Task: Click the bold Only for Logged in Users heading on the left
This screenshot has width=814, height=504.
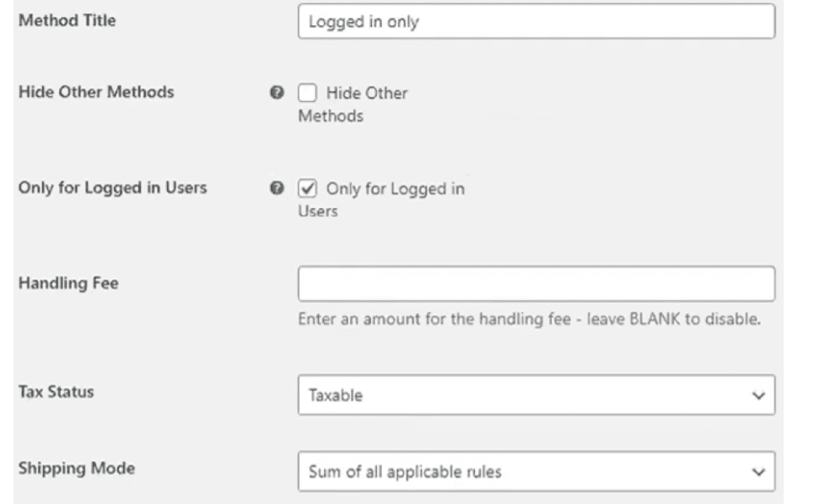Action: (112, 187)
